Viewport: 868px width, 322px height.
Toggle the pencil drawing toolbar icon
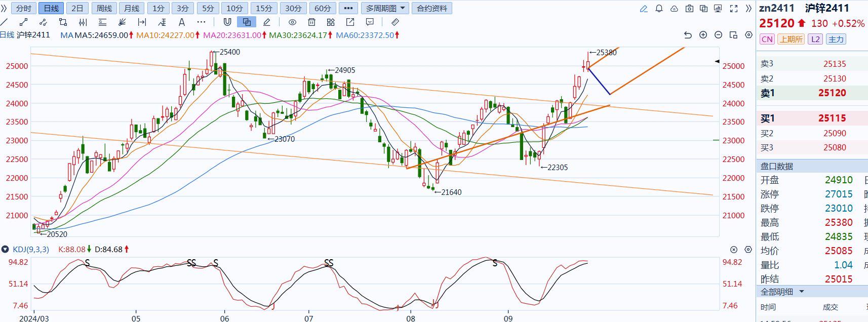(x=644, y=9)
